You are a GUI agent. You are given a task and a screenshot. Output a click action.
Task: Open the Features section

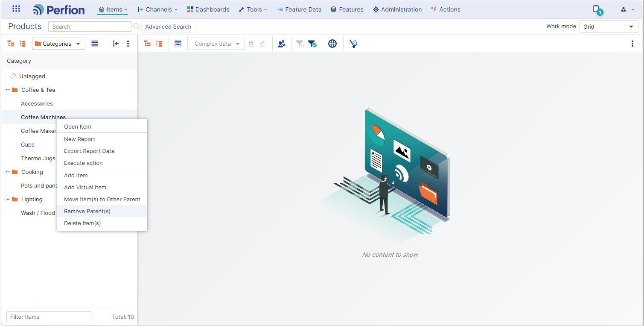point(347,9)
